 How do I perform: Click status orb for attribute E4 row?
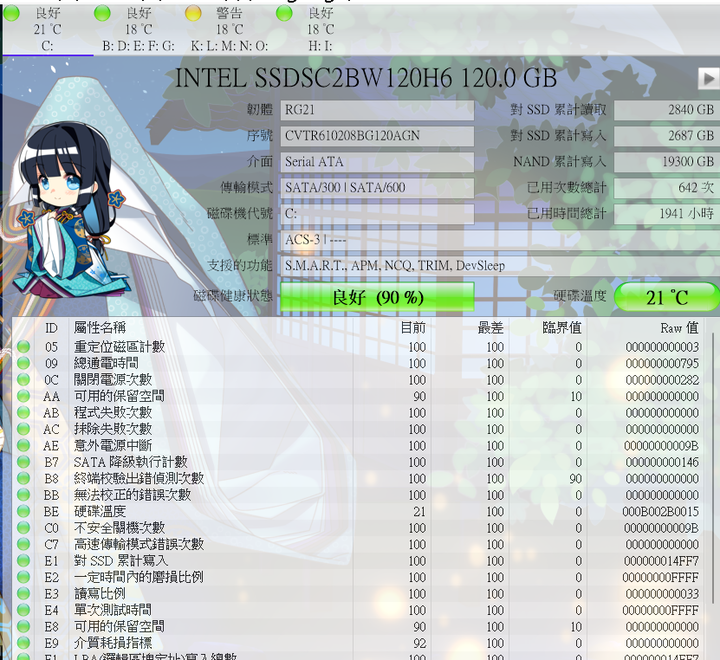coord(23,610)
